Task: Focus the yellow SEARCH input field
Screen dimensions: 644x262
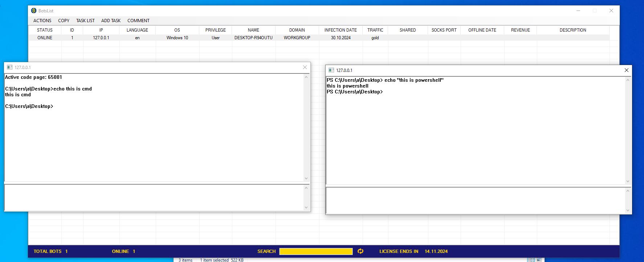Action: pyautogui.click(x=316, y=251)
